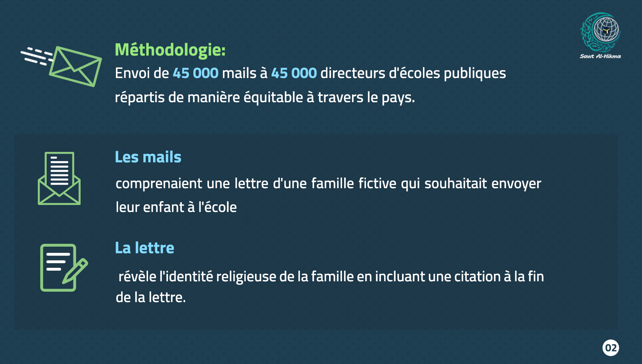Click the famille fictive sentence line
This screenshot has height=364, width=642.
click(x=328, y=184)
